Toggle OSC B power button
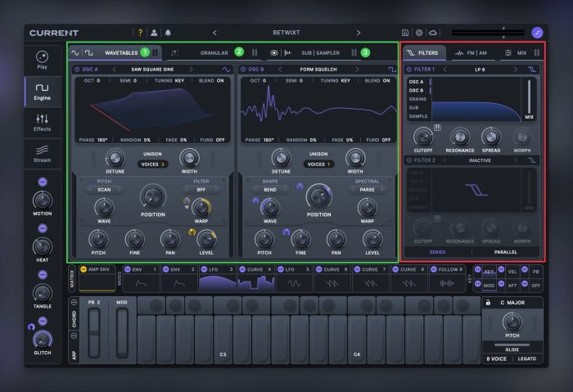Screen dimensions: 573x392 click(x=243, y=70)
